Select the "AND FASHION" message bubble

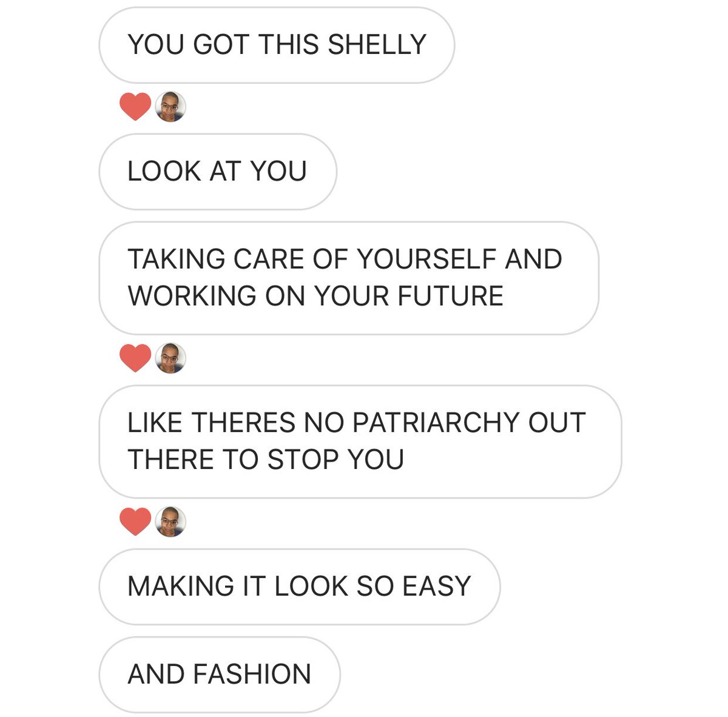tap(220, 675)
